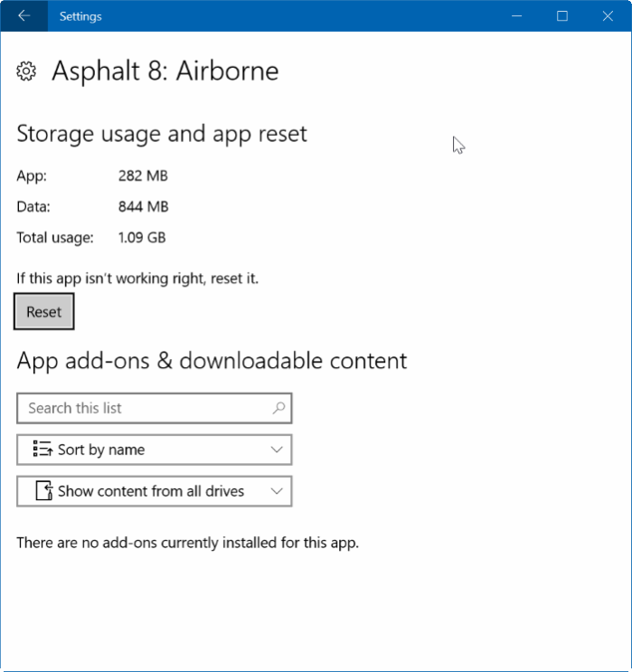Go back using the Settings back arrow
This screenshot has height=672, width=632.
(x=24, y=16)
